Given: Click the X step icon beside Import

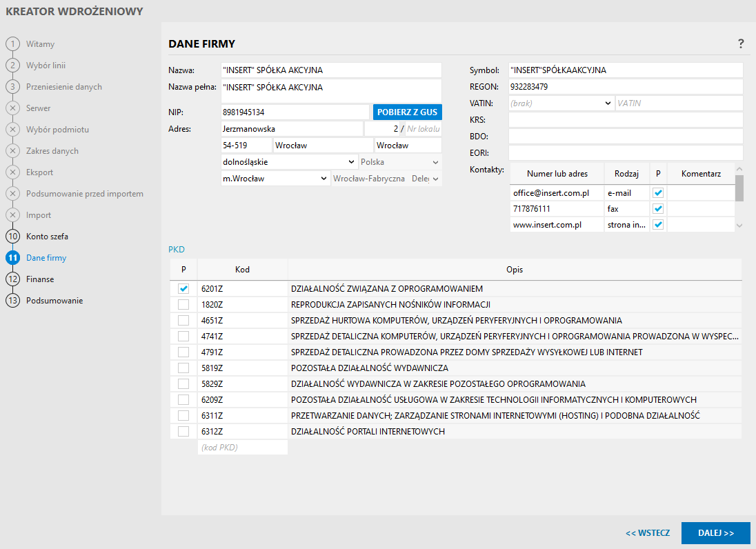Looking at the screenshot, I should (13, 215).
